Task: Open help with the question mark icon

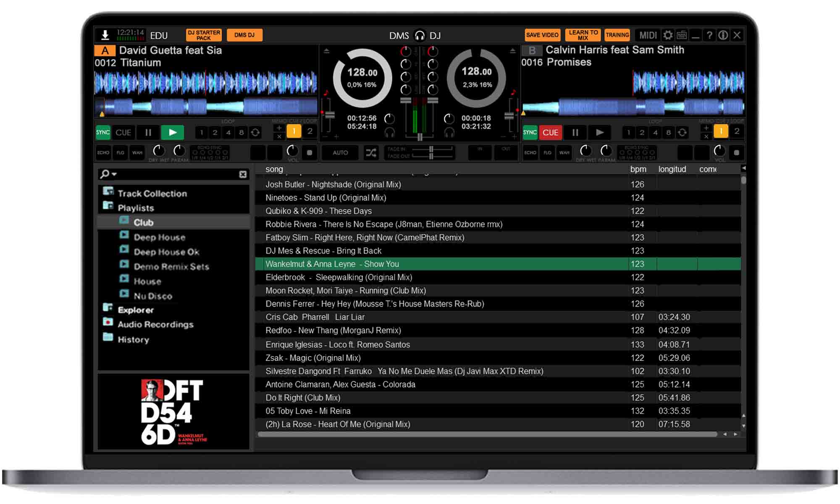Action: click(x=709, y=35)
